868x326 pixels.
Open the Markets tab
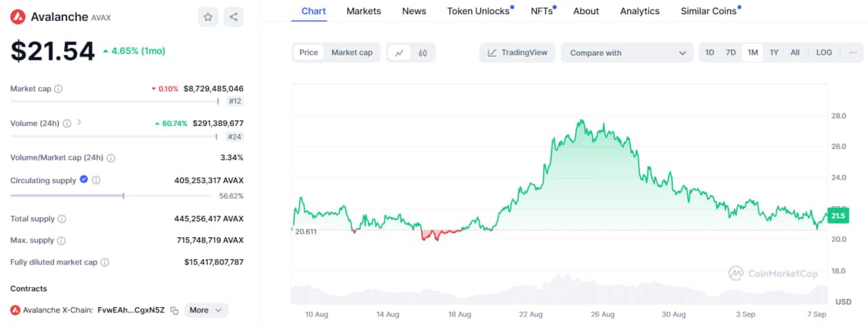tap(363, 11)
